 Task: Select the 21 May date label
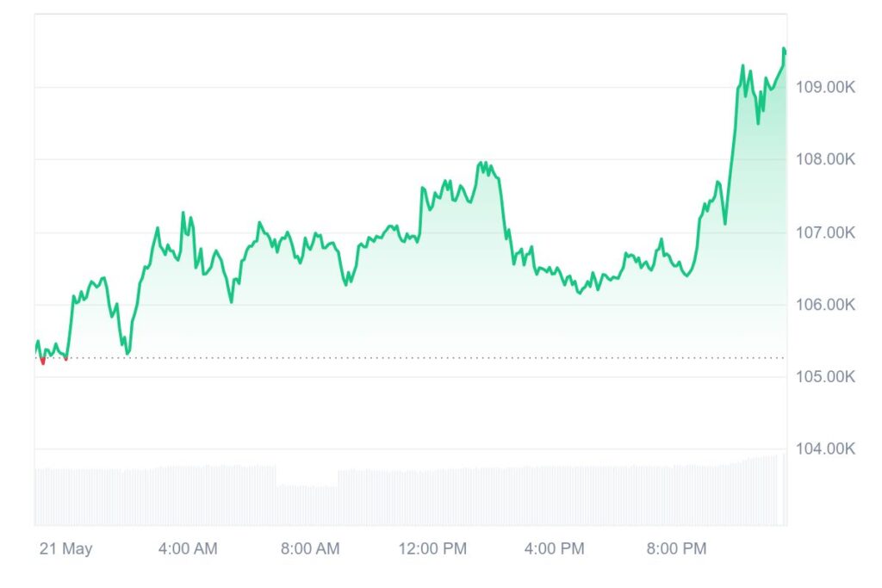click(65, 548)
